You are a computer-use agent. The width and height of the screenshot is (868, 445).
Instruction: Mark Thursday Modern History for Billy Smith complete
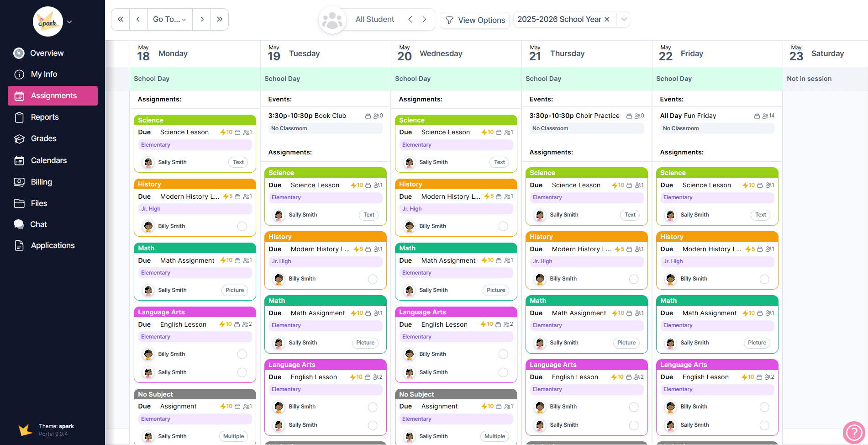(634, 279)
